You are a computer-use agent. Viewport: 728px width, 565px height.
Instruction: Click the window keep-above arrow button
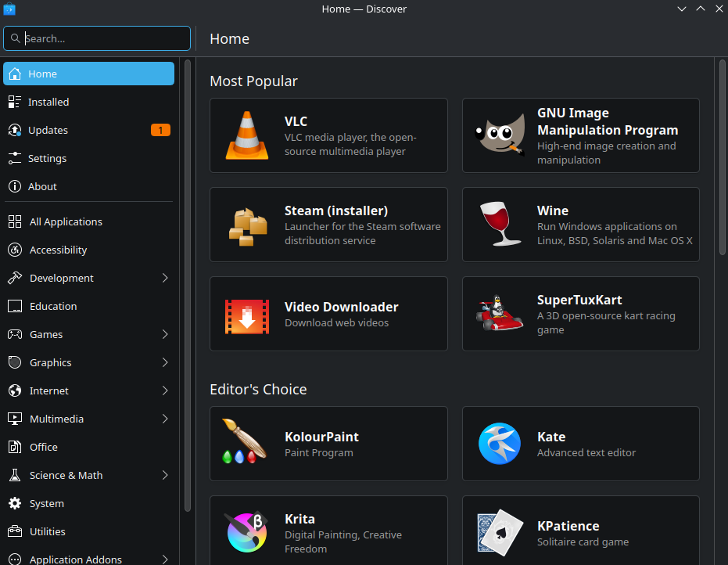pyautogui.click(x=701, y=9)
